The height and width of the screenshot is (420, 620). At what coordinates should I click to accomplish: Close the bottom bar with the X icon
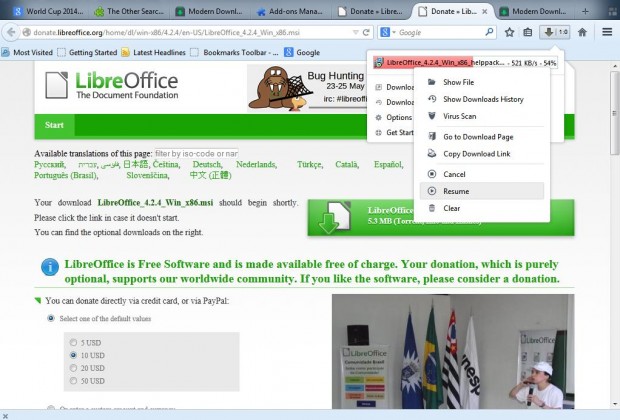point(5,416)
